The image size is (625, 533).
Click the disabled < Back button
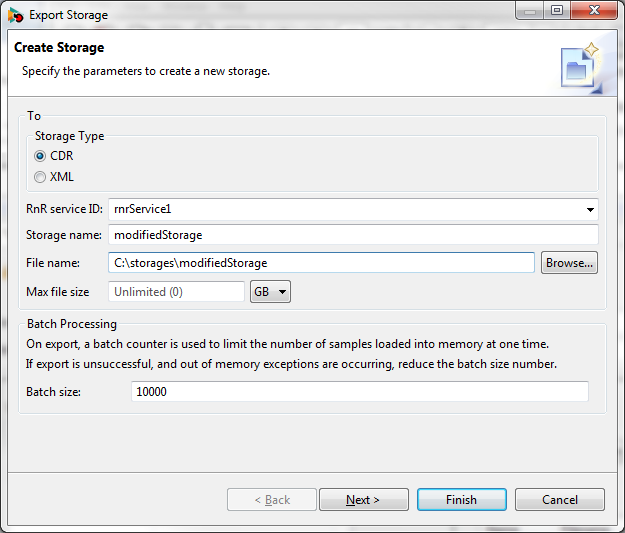[x=272, y=500]
